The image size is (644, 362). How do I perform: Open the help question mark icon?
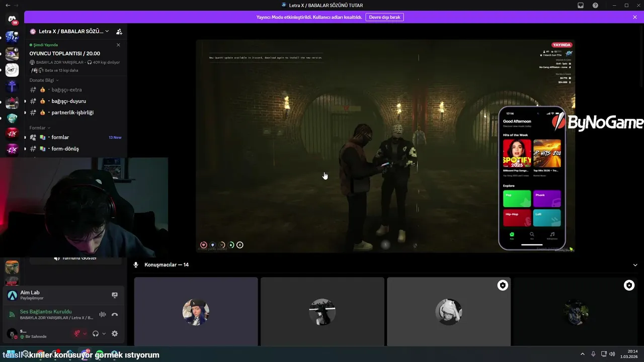tap(595, 6)
